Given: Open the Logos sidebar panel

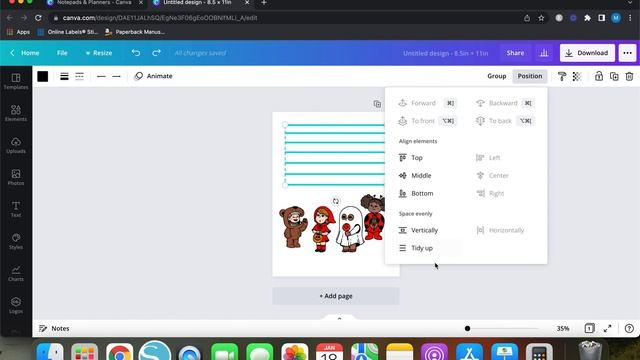Looking at the screenshot, I should [16, 305].
